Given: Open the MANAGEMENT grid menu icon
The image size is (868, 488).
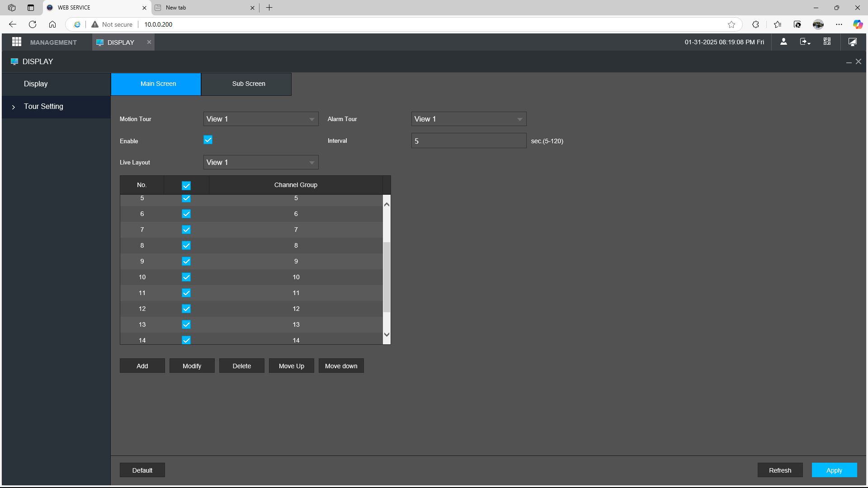Looking at the screenshot, I should click(17, 42).
